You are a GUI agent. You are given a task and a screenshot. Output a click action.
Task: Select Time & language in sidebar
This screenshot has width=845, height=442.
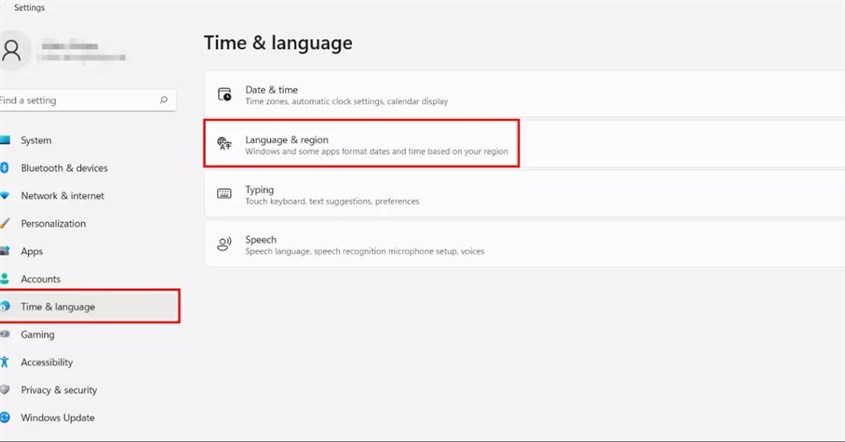89,306
